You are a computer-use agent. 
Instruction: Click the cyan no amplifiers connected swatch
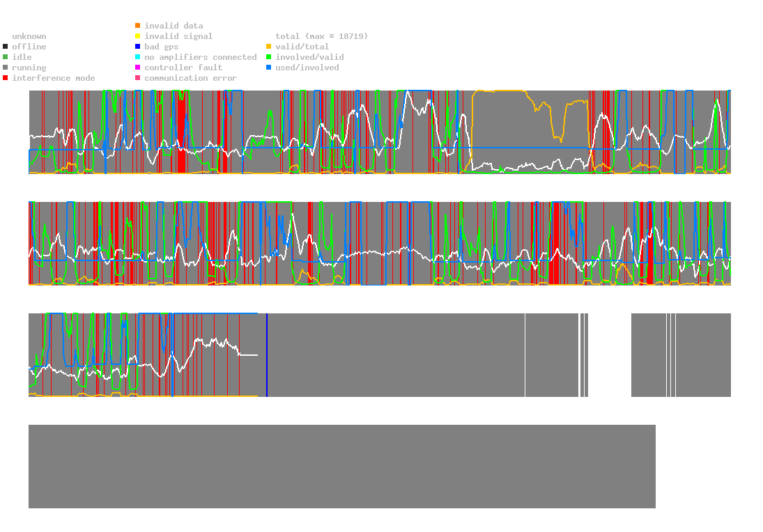(138, 57)
